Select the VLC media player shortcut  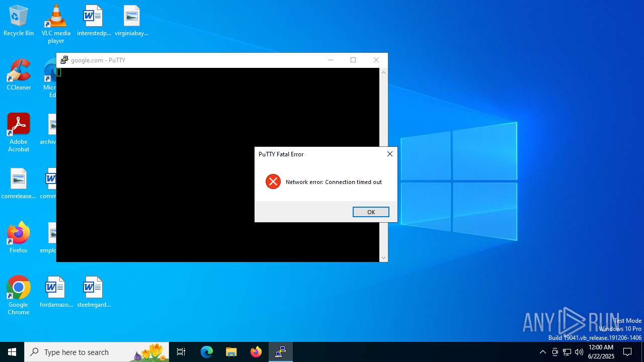[56, 24]
